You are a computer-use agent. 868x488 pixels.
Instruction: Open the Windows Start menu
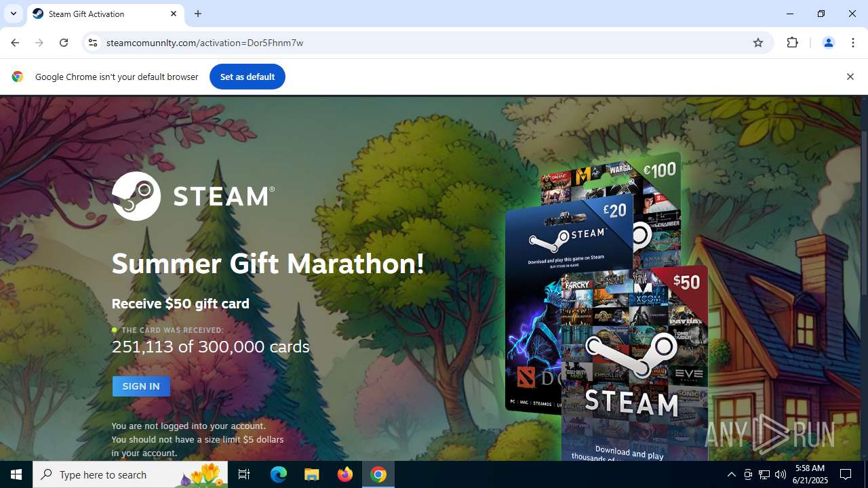click(16, 474)
